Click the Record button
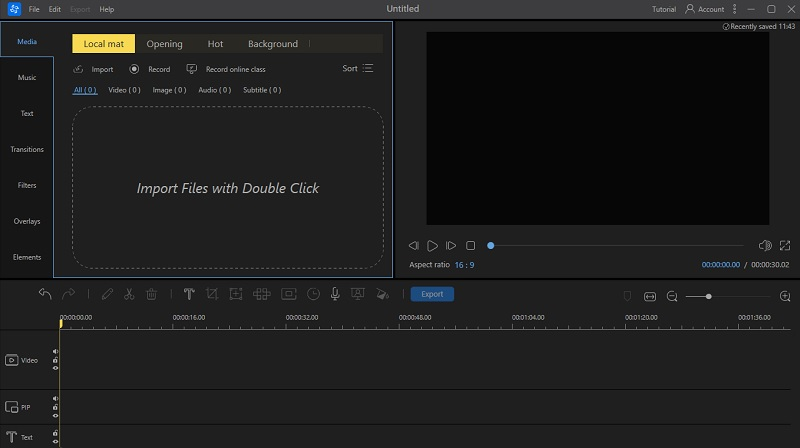This screenshot has width=800, height=448. click(x=149, y=69)
